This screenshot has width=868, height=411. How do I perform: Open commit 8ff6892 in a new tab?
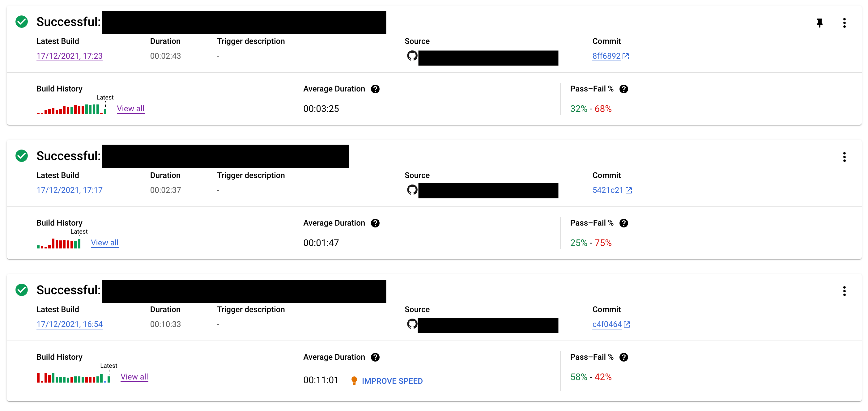pyautogui.click(x=610, y=56)
